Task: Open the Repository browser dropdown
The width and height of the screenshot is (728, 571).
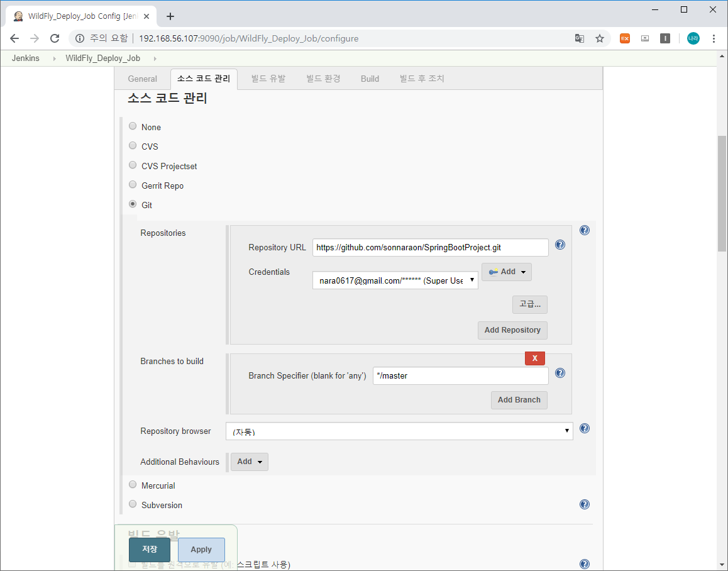Action: (x=399, y=431)
